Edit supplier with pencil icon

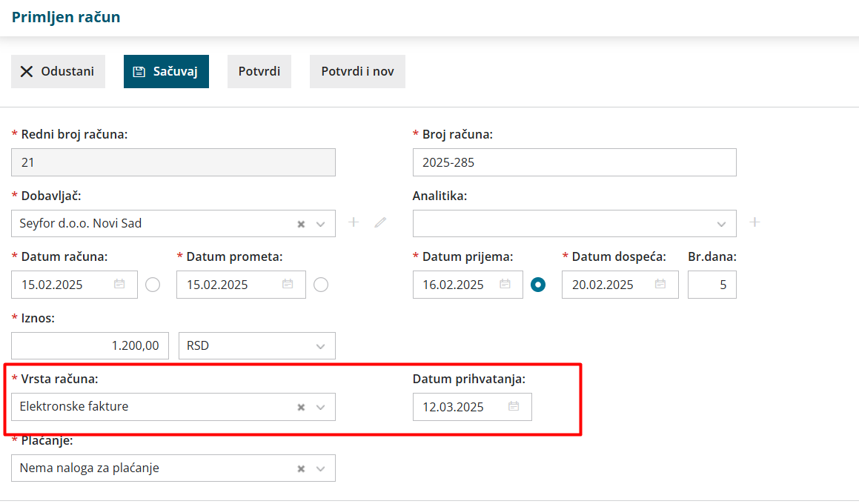[380, 222]
